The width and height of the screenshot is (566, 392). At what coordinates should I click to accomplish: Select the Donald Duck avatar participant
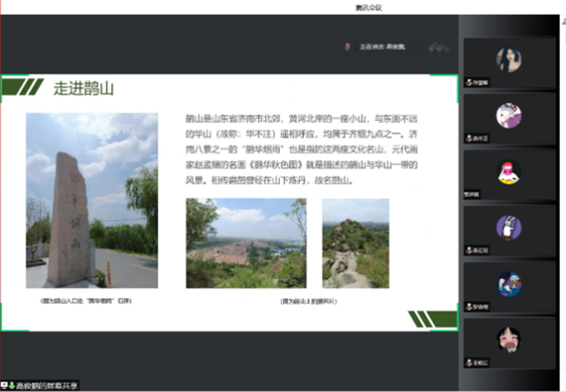509,284
